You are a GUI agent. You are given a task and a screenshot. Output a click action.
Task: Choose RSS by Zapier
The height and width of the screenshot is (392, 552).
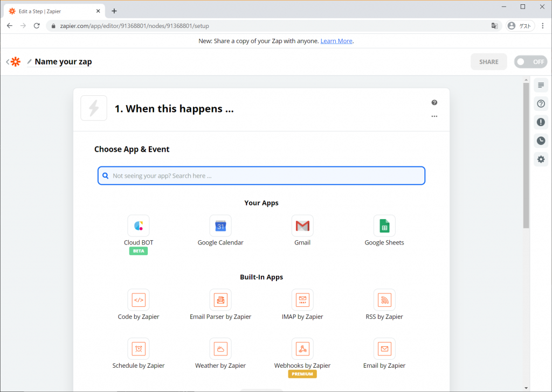point(384,300)
